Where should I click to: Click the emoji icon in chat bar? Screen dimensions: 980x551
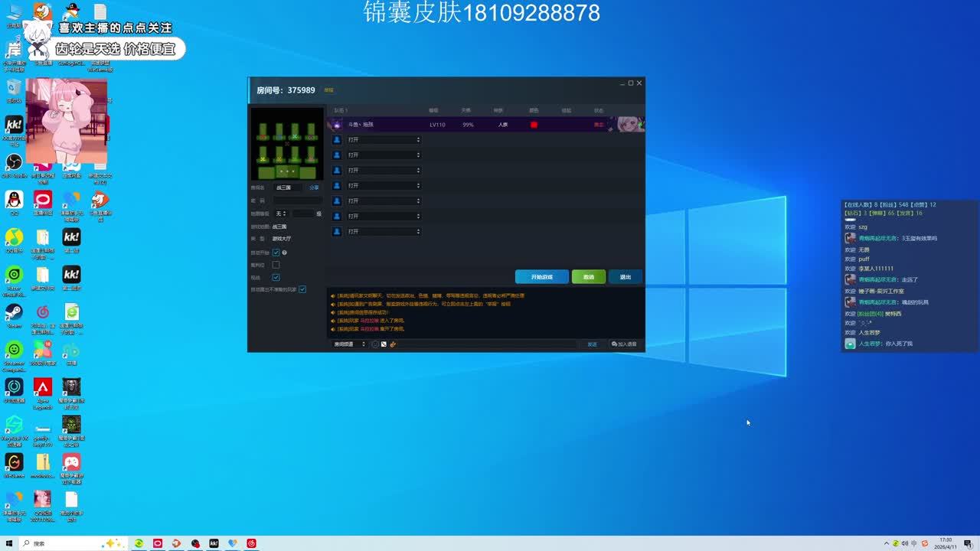click(x=375, y=344)
